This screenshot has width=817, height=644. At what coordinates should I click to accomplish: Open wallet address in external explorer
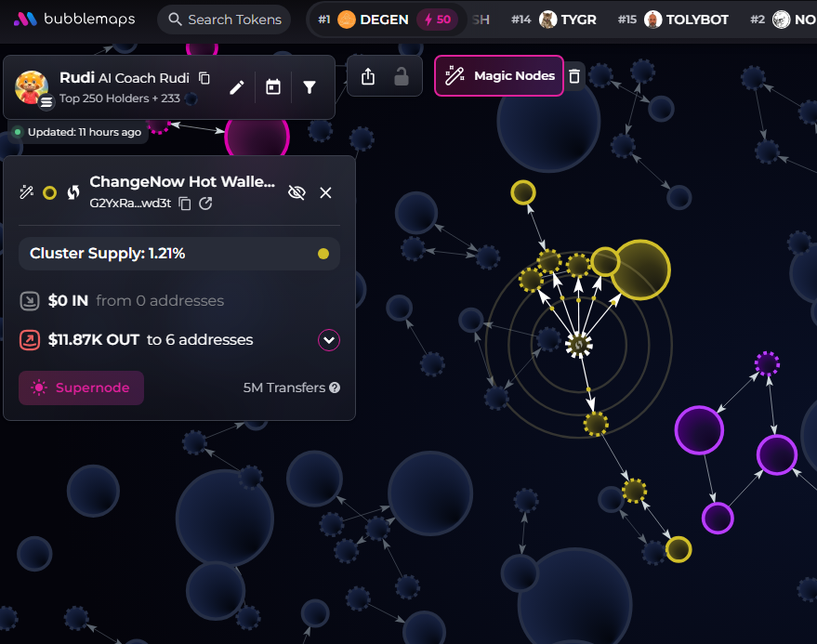click(205, 204)
